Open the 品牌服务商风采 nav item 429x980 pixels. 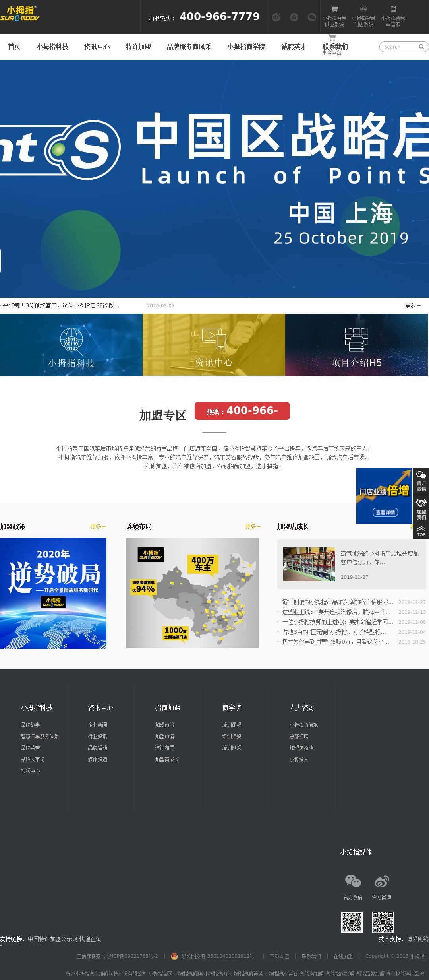(189, 47)
